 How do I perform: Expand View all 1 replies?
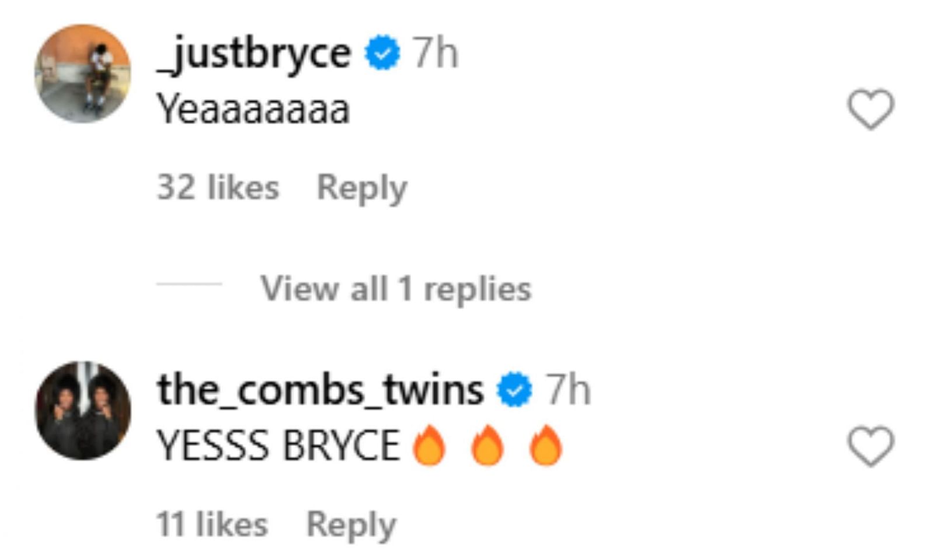click(x=396, y=289)
